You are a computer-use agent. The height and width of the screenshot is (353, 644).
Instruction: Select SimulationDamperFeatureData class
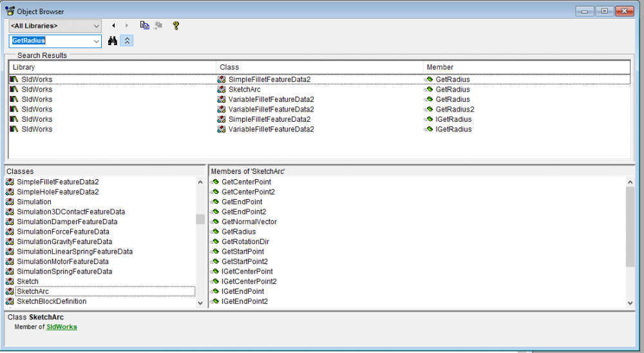(67, 222)
